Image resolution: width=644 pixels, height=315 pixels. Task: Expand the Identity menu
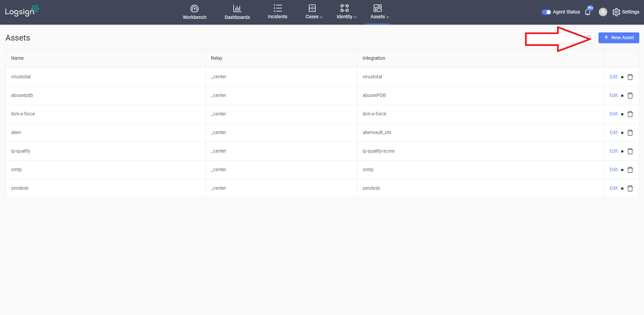346,12
